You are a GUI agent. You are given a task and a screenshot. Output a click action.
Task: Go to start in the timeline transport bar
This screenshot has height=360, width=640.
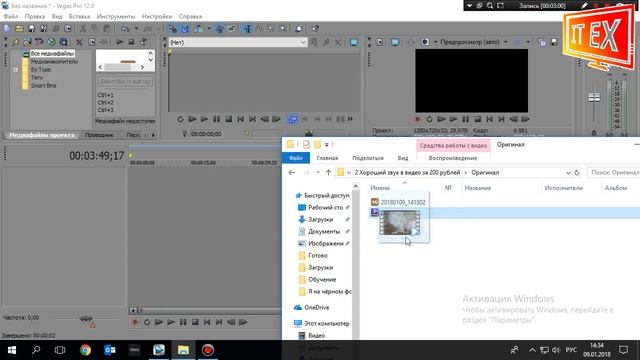tap(207, 322)
